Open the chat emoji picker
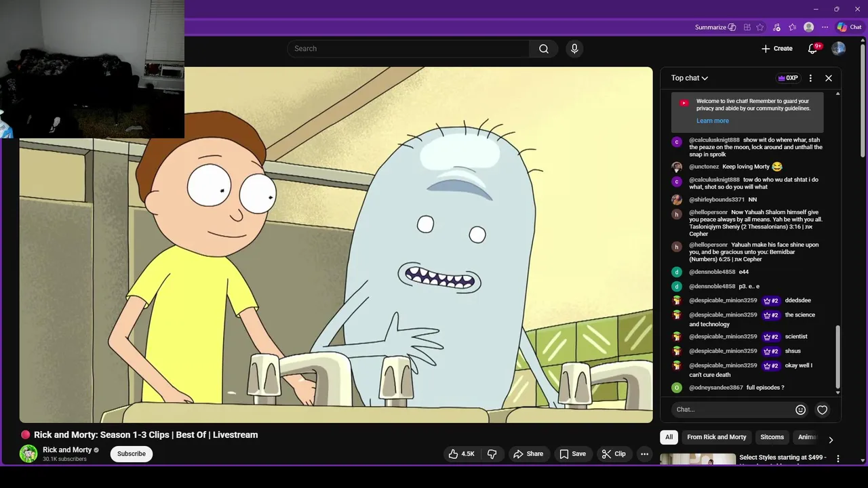Image resolution: width=868 pixels, height=488 pixels. (x=800, y=409)
